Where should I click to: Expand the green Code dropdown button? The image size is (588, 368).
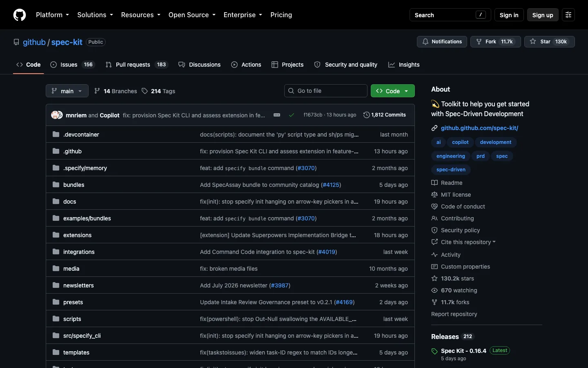[393, 91]
